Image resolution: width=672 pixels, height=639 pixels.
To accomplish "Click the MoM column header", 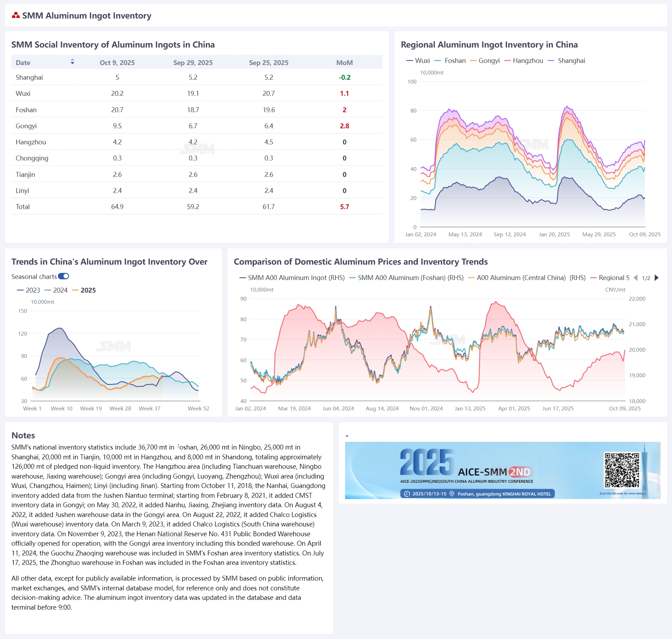I will pos(344,63).
